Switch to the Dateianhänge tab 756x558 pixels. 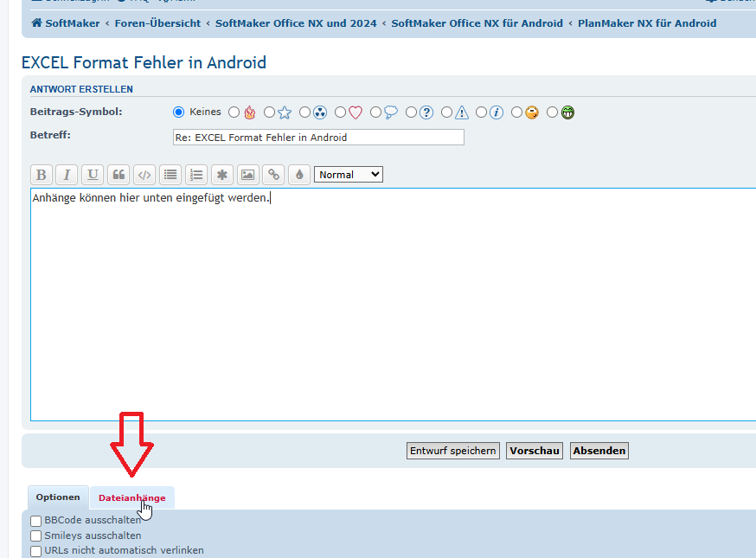point(132,498)
